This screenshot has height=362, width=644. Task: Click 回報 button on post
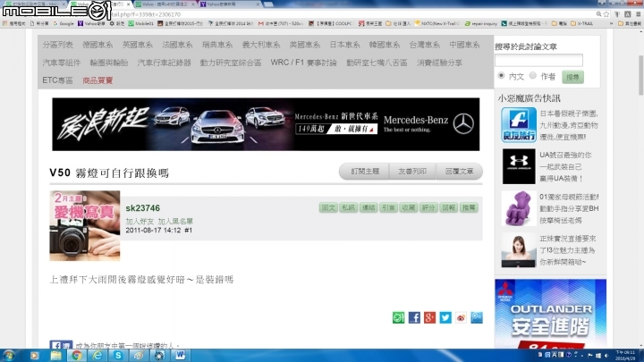(x=448, y=207)
